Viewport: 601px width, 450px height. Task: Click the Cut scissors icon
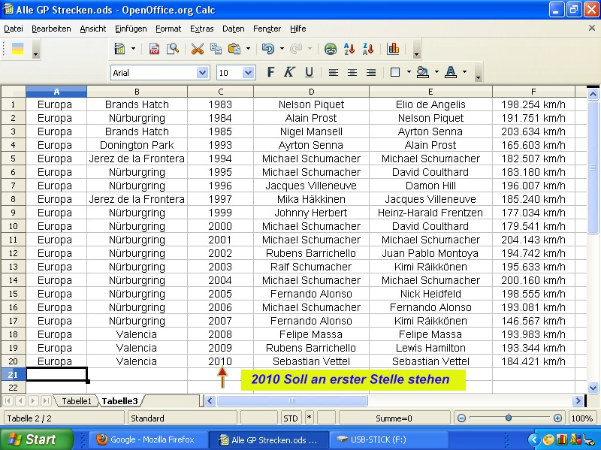click(198, 48)
